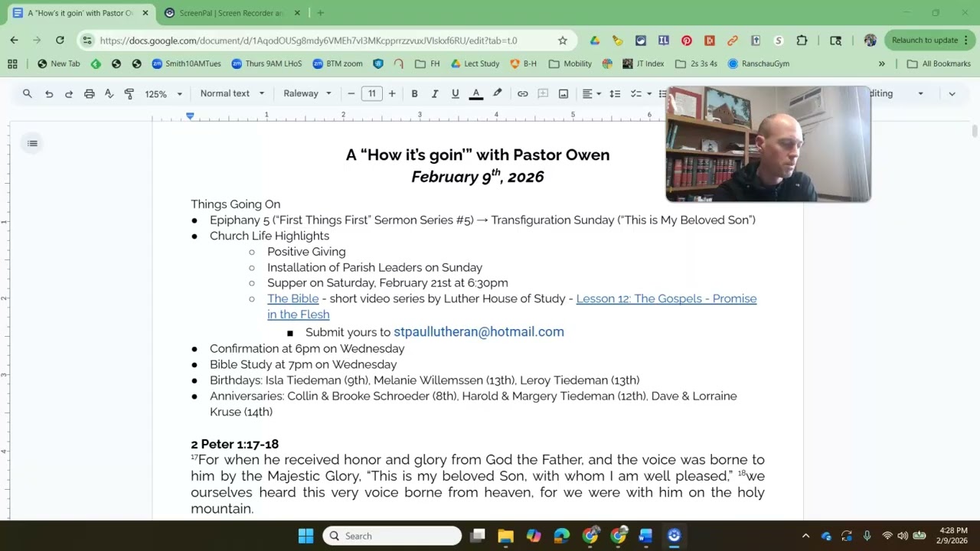Click the stpaullutheran@hotmail.com email link
This screenshot has width=980, height=551.
[479, 331]
